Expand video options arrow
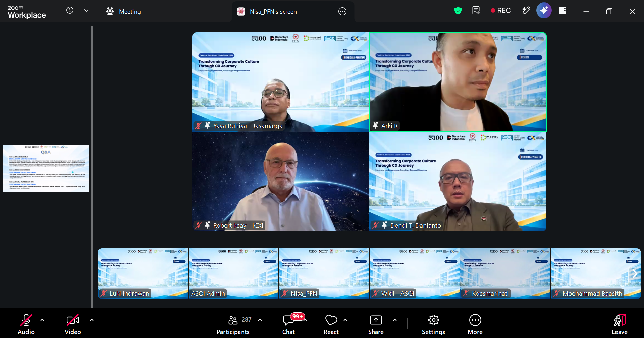Image resolution: width=644 pixels, height=338 pixels. point(92,320)
